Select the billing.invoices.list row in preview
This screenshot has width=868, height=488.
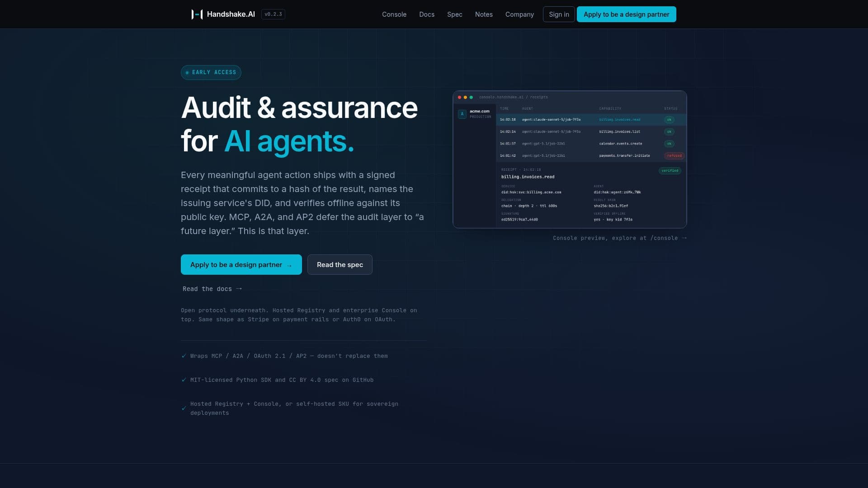(591, 131)
